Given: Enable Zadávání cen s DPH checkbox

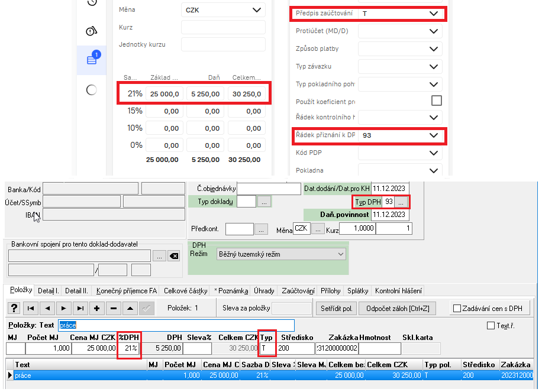Looking at the screenshot, I should click(x=457, y=308).
